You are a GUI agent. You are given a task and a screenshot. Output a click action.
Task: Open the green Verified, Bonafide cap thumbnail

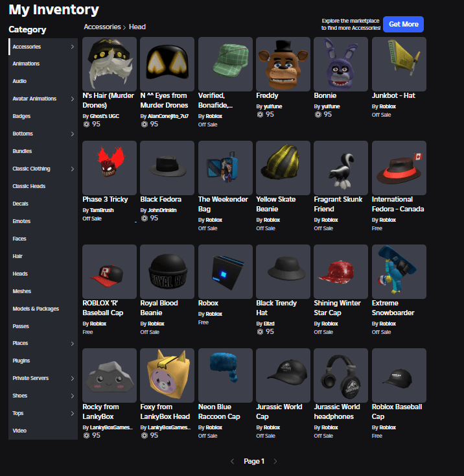click(226, 64)
